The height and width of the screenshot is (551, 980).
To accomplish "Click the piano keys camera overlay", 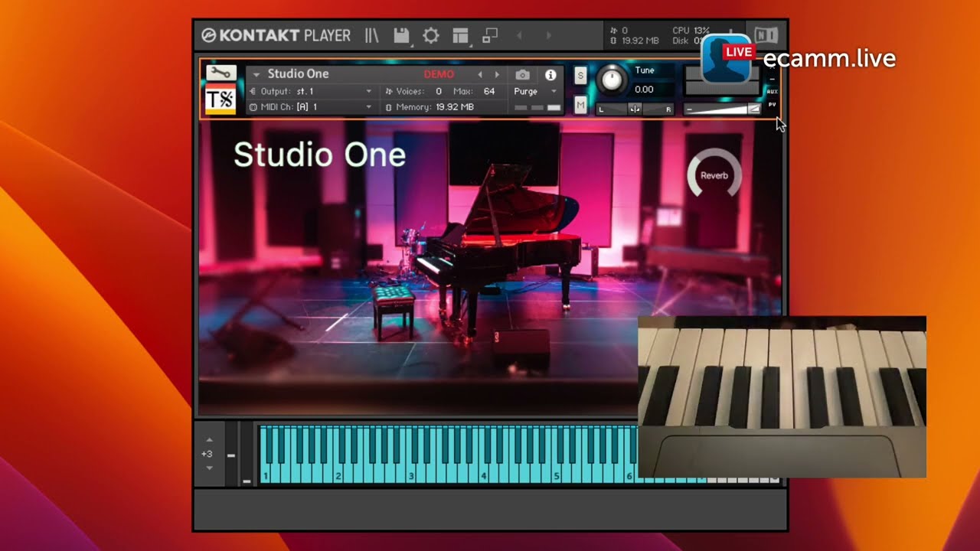I will [782, 396].
